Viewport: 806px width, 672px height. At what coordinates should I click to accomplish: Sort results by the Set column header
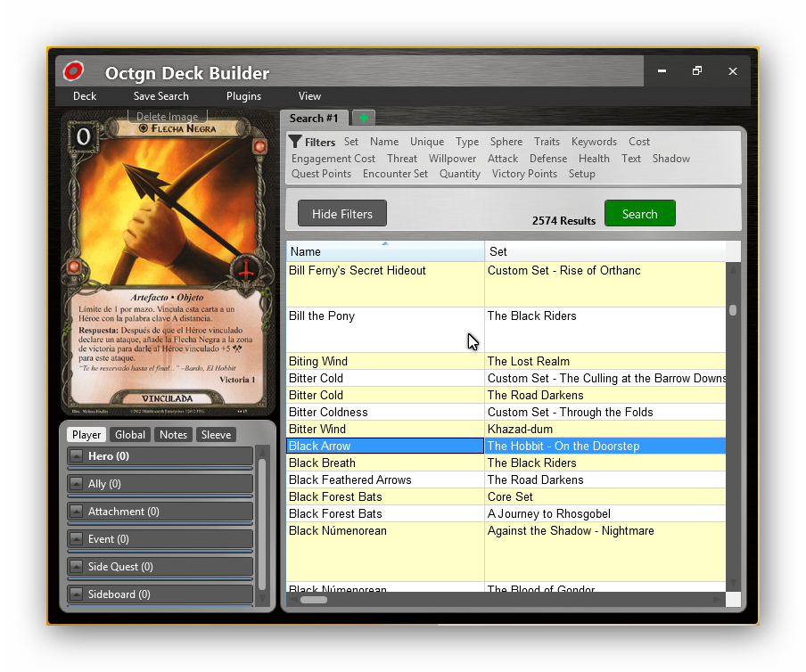pos(605,251)
